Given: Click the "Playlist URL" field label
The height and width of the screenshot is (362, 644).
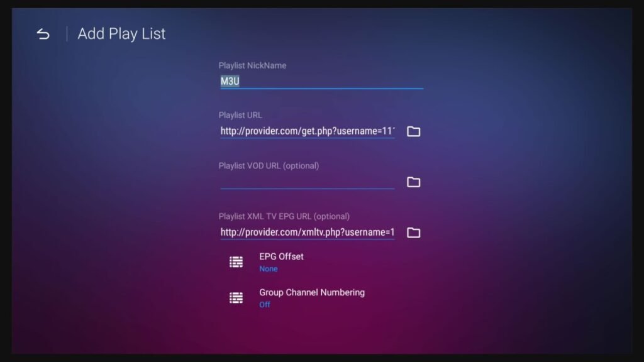Looking at the screenshot, I should [x=240, y=115].
